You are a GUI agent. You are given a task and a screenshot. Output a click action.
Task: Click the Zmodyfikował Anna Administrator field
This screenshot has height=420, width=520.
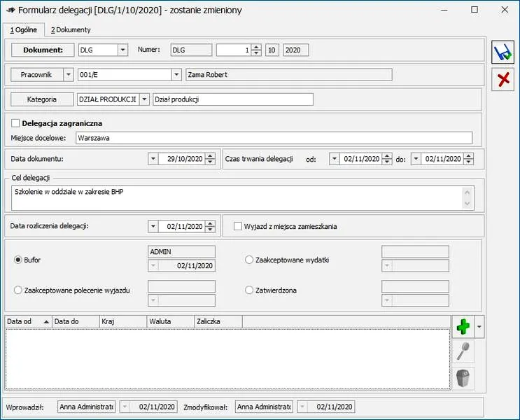(x=264, y=407)
